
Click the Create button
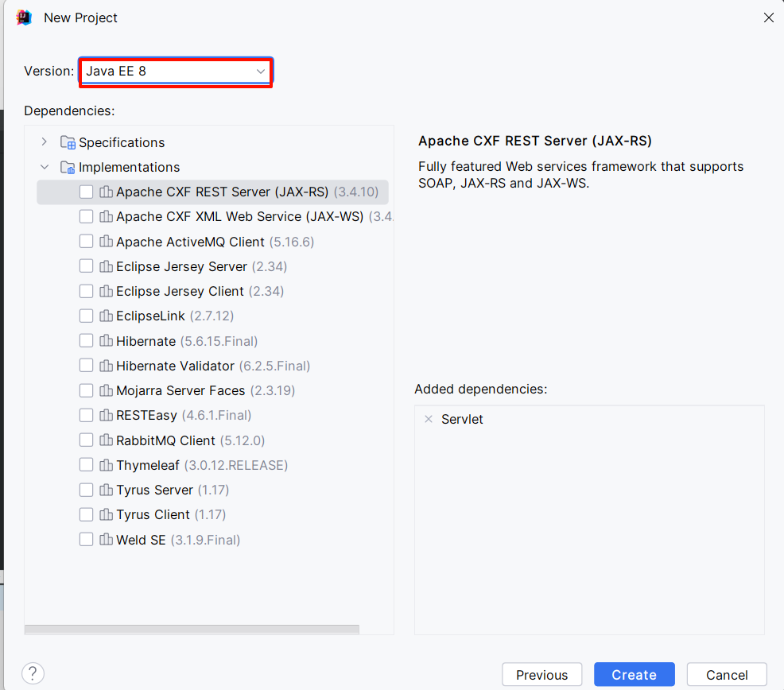(634, 675)
